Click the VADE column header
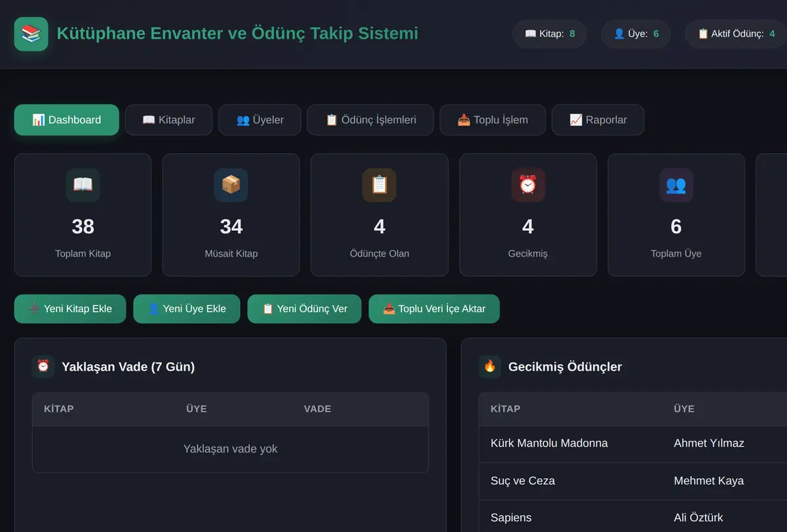 point(317,409)
